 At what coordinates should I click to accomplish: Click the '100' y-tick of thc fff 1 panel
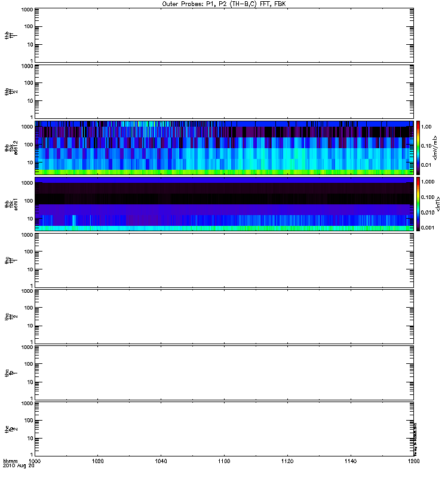pos(29,252)
